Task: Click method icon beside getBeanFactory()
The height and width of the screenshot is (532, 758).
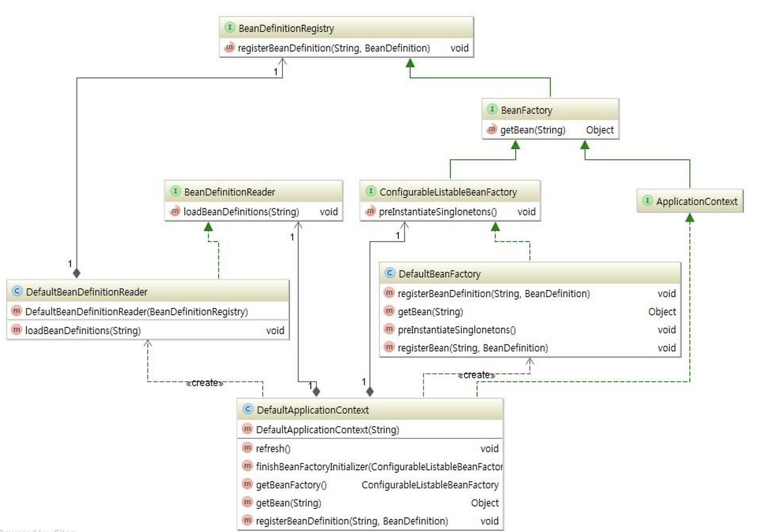Action: click(248, 485)
